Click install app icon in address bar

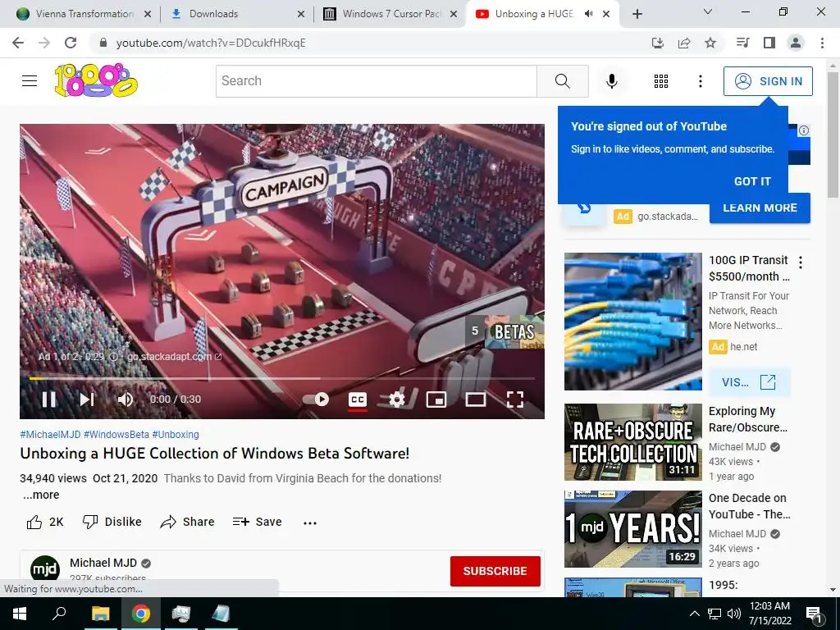click(x=657, y=43)
